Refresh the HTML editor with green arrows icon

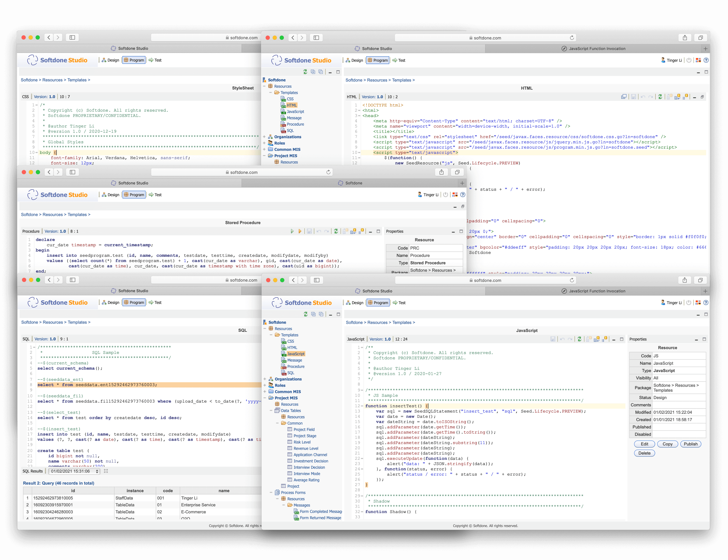[x=660, y=97]
